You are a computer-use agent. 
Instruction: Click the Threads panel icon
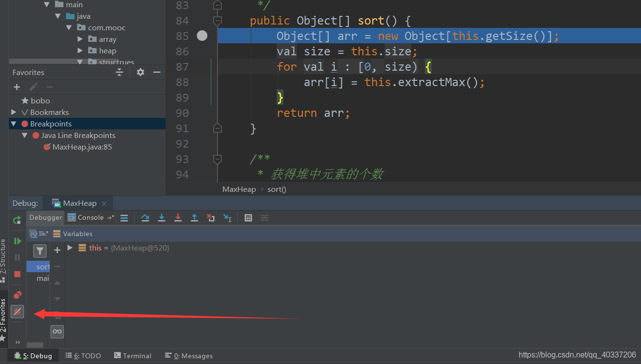43,234
